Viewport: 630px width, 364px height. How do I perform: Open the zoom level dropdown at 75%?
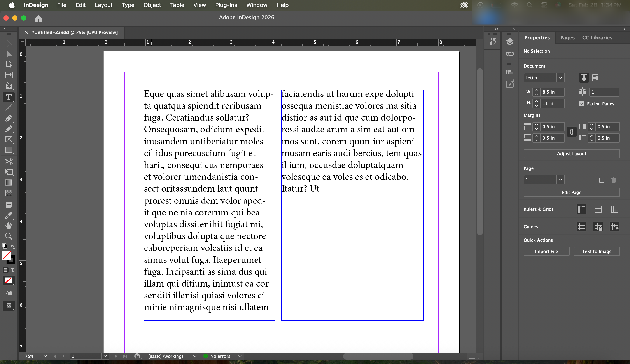pyautogui.click(x=45, y=356)
